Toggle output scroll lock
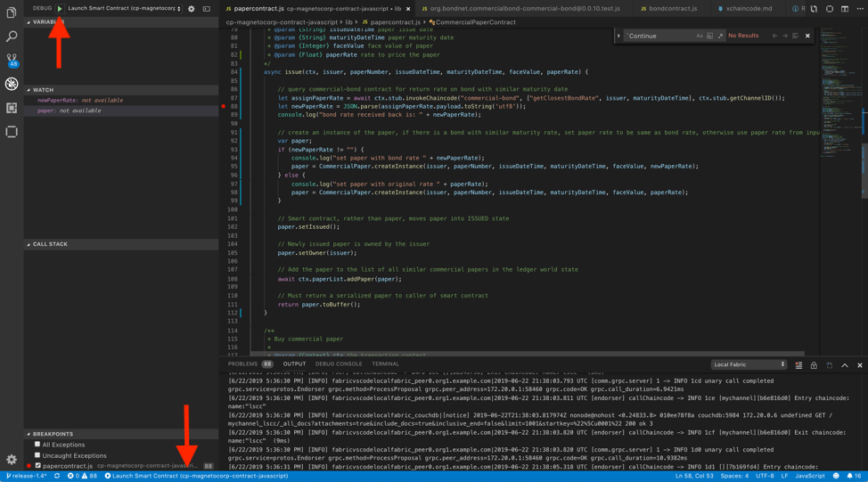This screenshot has width=868, height=482. coord(814,365)
